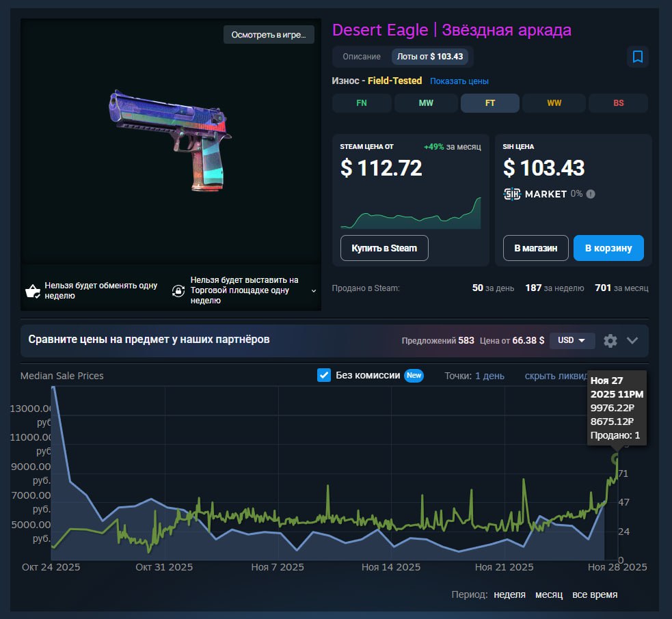Click 701 за месяц sales figure
672x619 pixels.
tap(621, 288)
